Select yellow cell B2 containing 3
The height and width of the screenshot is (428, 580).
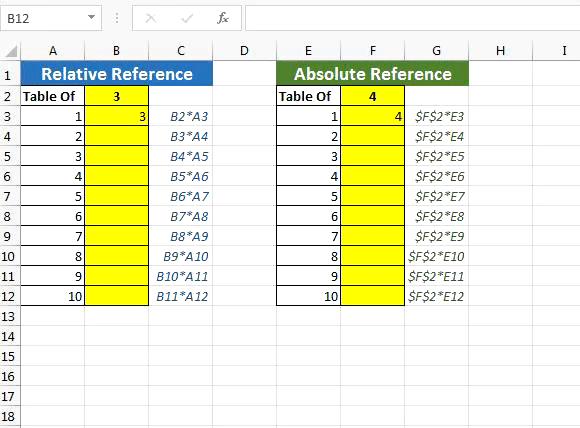click(x=117, y=96)
